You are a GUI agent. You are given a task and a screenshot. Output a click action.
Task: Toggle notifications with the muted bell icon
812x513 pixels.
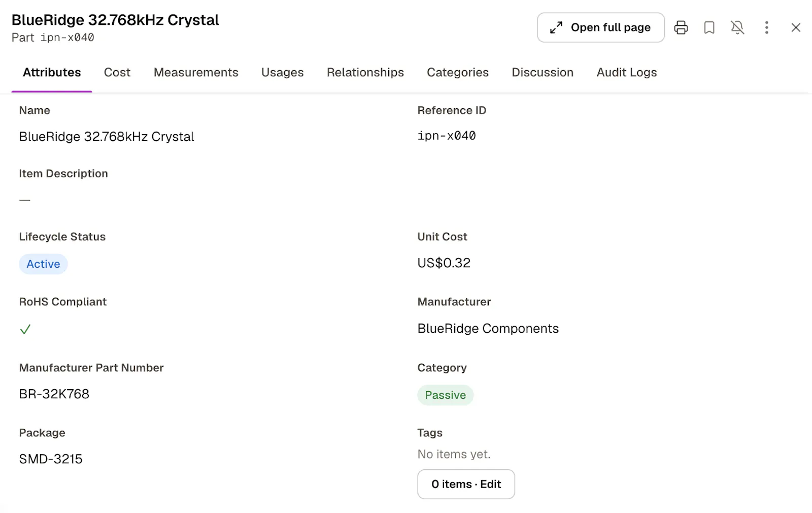[x=737, y=27]
